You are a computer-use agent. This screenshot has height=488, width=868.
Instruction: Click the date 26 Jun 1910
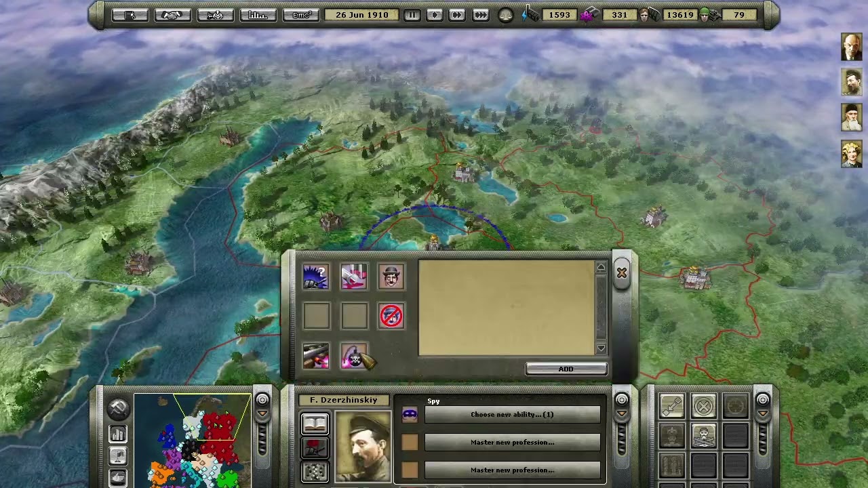(x=362, y=15)
